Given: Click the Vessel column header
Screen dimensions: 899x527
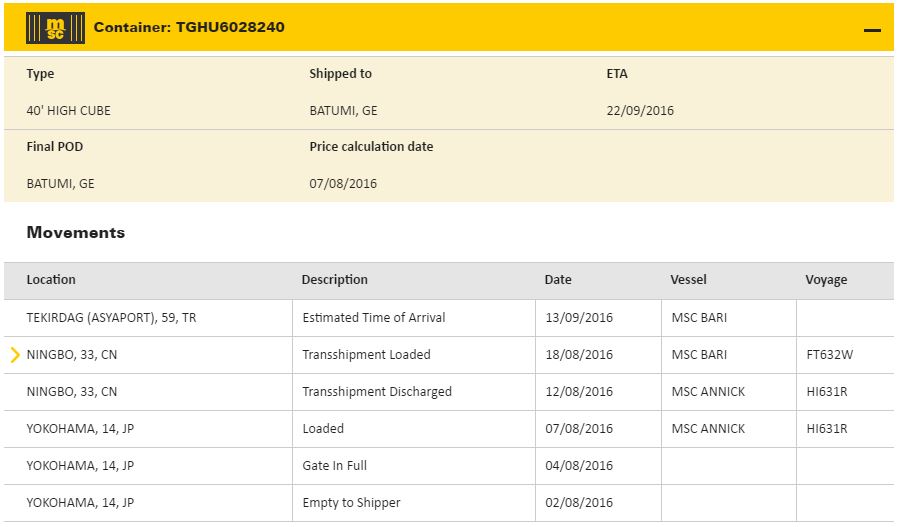Looking at the screenshot, I should click(688, 280).
